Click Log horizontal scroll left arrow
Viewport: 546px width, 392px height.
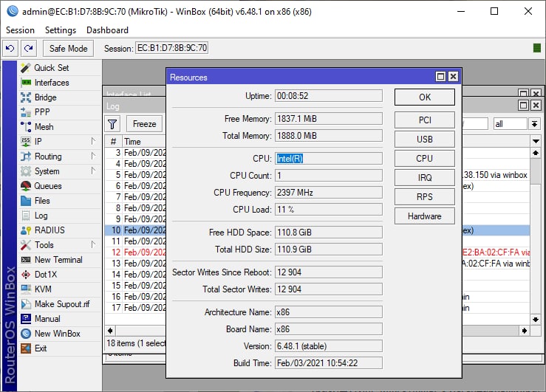pyautogui.click(x=110, y=331)
